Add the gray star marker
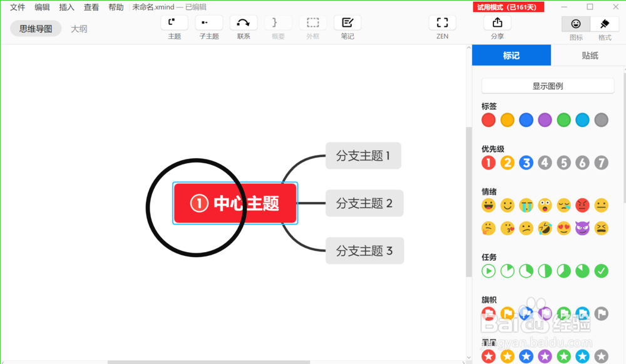Screen dimensions: 626x364 601,356
